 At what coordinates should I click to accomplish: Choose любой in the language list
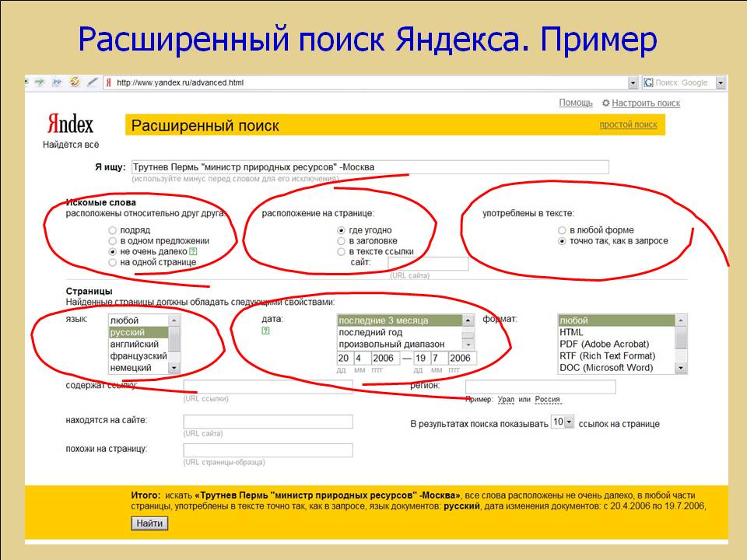(139, 320)
